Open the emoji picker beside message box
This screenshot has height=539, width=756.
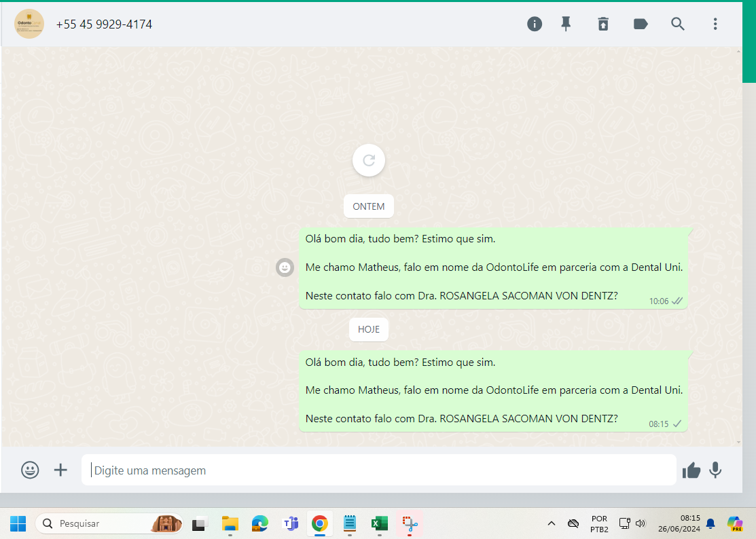click(30, 470)
